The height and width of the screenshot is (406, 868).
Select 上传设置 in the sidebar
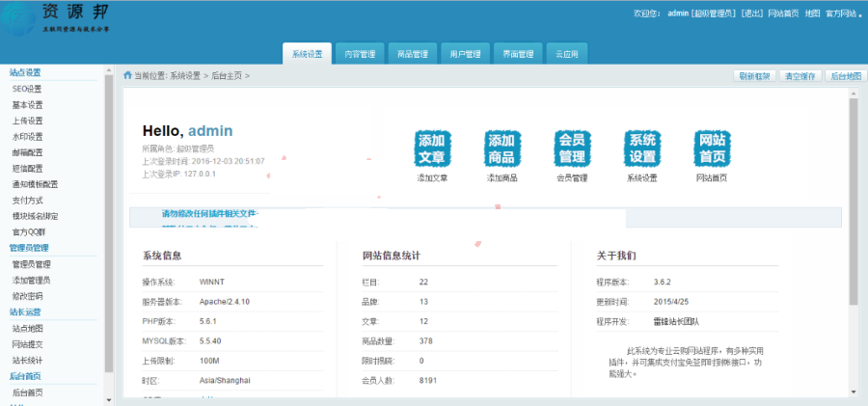click(x=27, y=121)
